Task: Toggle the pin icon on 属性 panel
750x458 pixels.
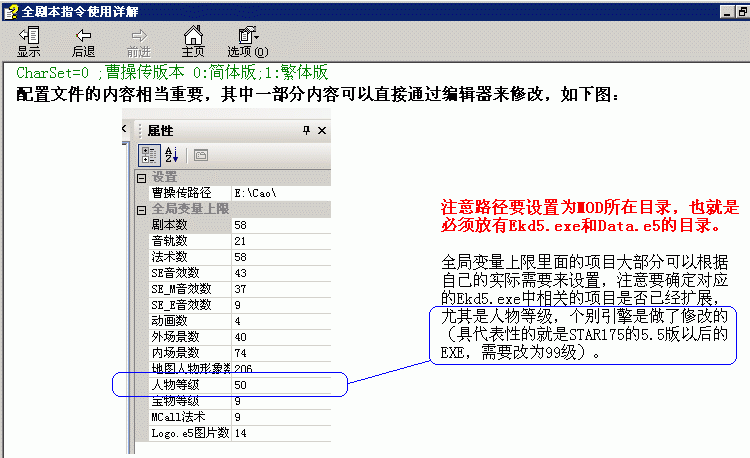Action: (306, 131)
